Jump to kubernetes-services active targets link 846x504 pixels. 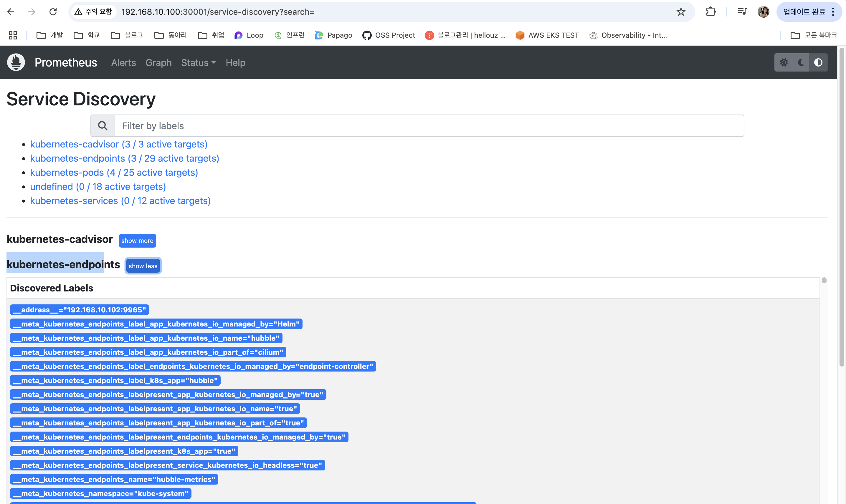(120, 201)
